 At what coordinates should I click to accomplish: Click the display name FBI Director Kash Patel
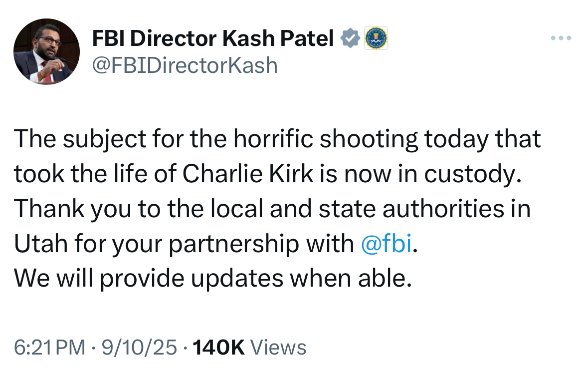212,38
